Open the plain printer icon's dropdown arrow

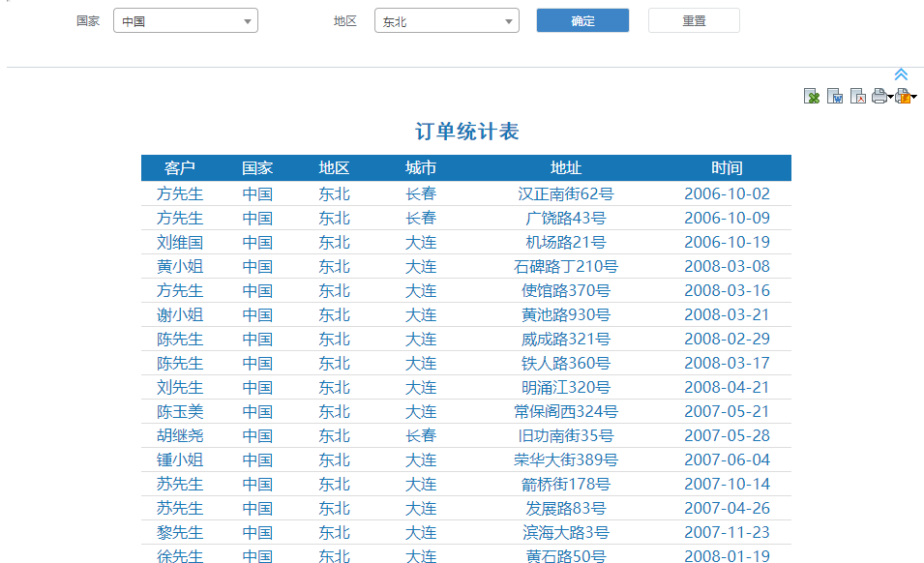(x=890, y=97)
